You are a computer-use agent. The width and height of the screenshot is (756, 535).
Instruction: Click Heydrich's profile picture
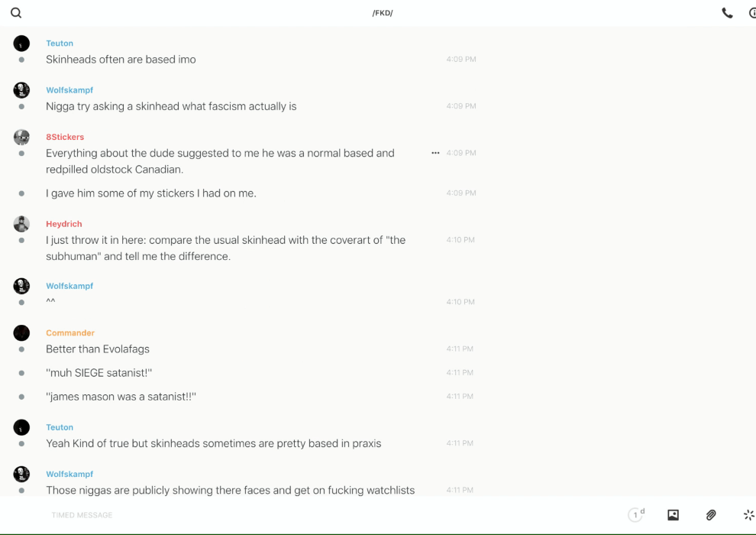coord(21,224)
